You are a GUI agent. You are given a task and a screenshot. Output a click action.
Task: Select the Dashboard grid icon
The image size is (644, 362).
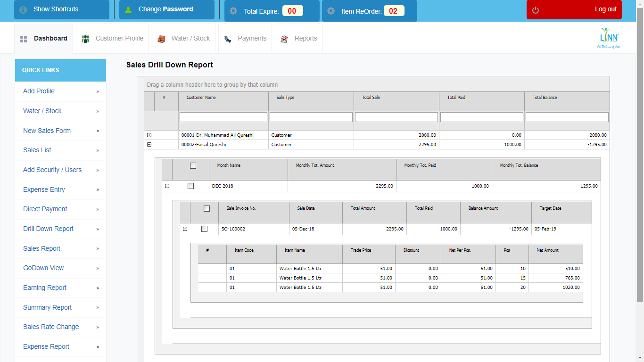23,39
